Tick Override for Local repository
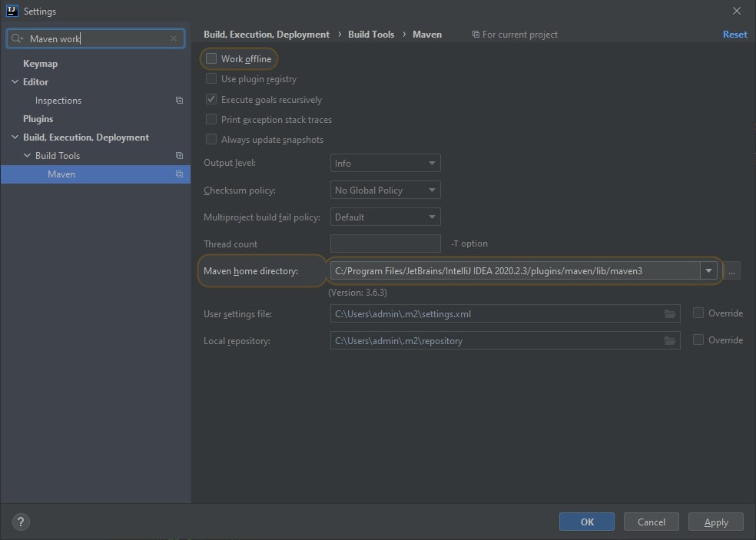756x540 pixels. click(x=698, y=340)
